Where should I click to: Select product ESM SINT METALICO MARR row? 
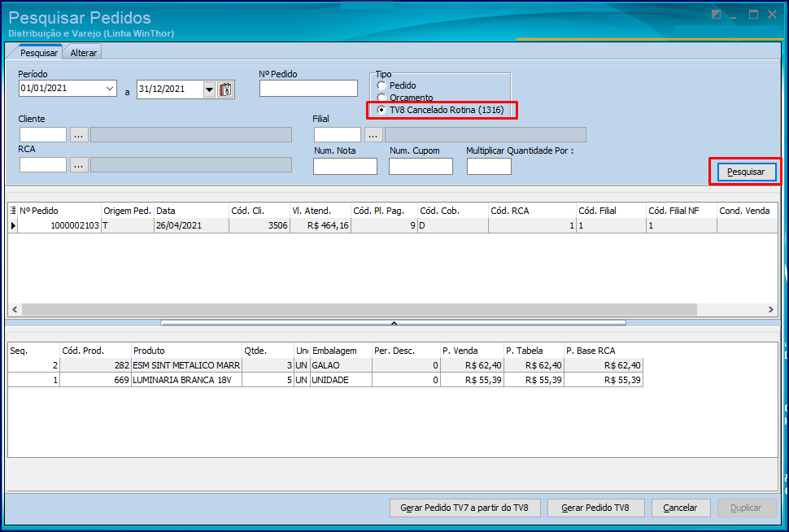(325, 365)
